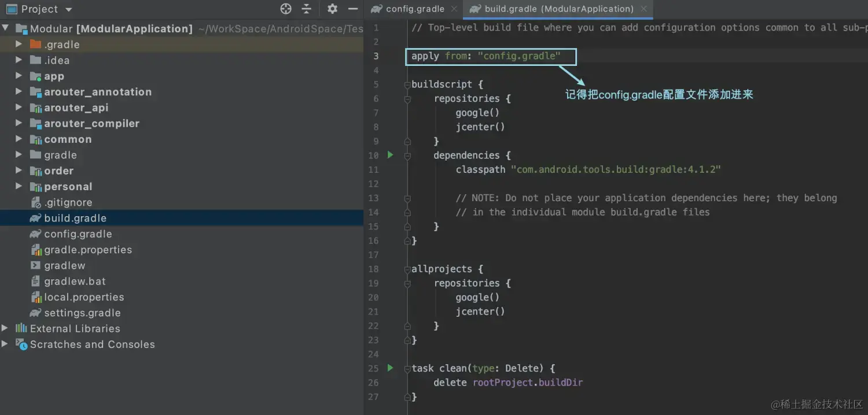868x415 pixels.
Task: Run dependencies block via gutter arrow line 10
Action: (x=390, y=155)
